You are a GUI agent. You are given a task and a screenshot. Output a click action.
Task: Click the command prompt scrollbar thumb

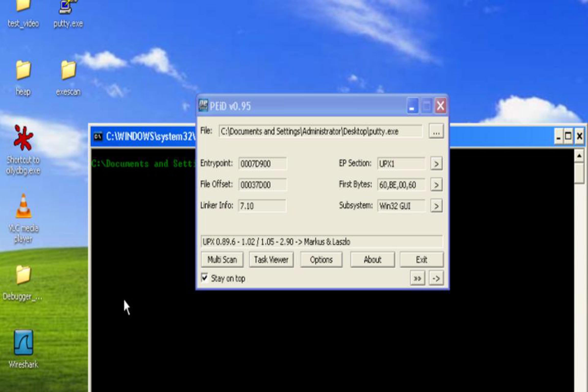pyautogui.click(x=579, y=173)
